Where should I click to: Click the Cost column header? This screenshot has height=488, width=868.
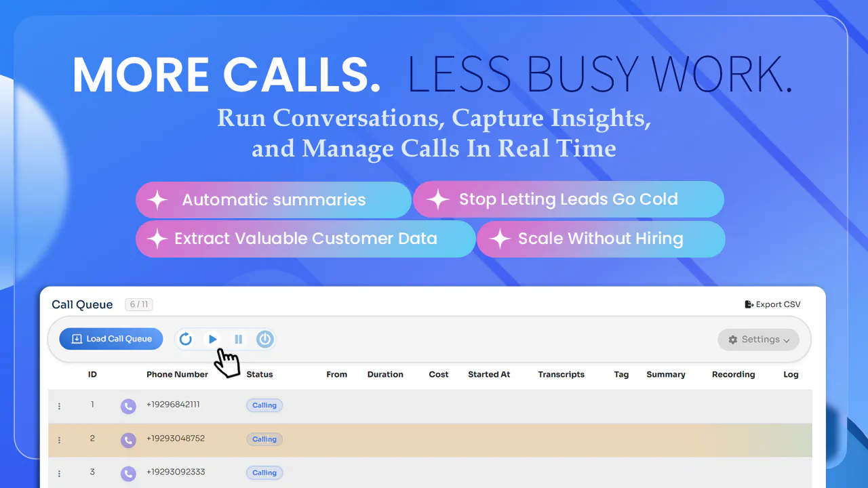click(439, 374)
